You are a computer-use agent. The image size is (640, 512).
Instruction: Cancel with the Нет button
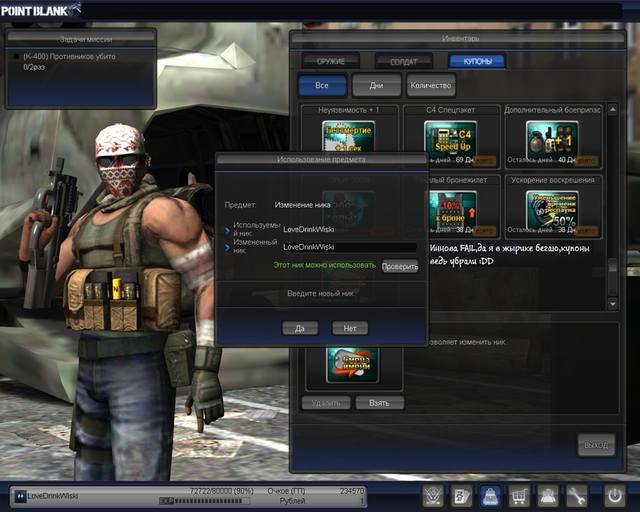[x=350, y=328]
